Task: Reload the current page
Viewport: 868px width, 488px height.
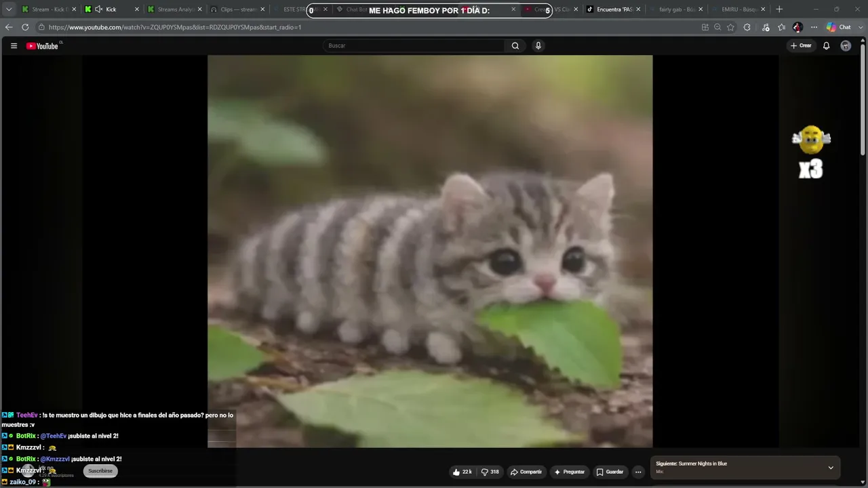Action: click(x=25, y=27)
